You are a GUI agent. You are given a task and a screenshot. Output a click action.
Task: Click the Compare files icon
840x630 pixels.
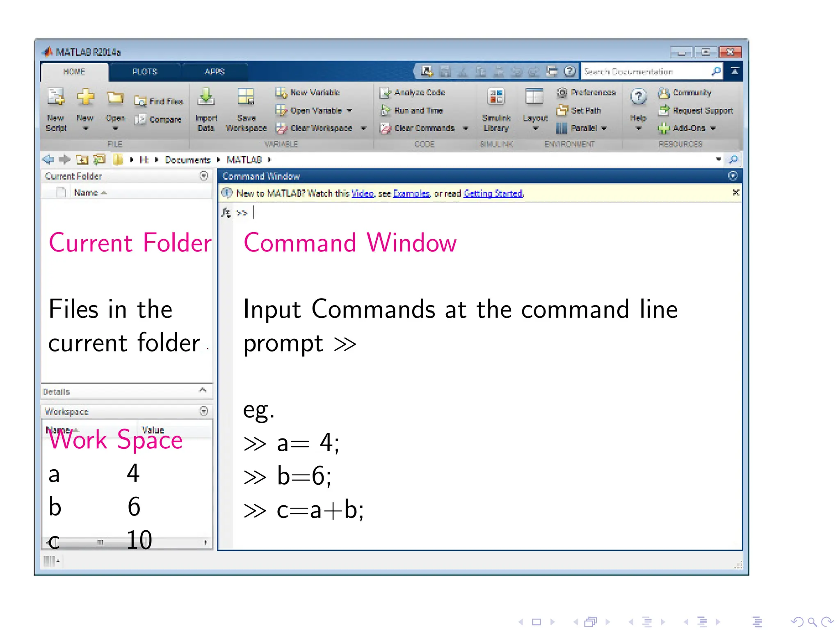(140, 119)
